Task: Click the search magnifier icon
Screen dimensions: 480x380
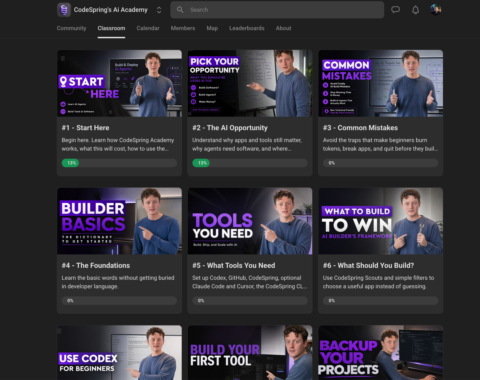Action: 180,10
